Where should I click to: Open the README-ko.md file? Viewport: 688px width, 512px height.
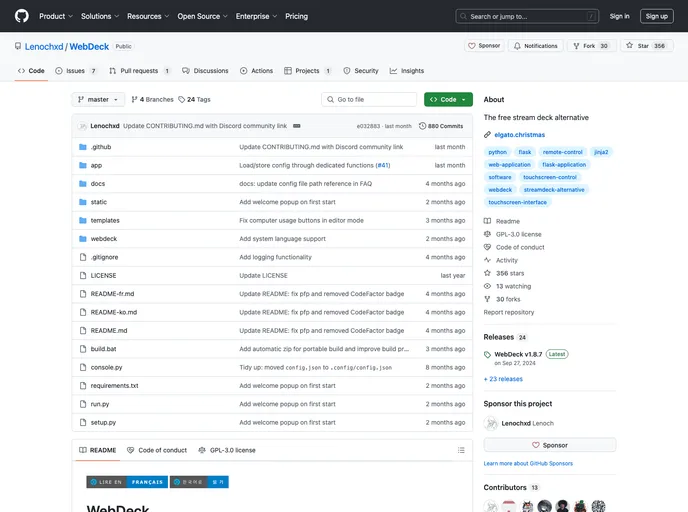pos(114,312)
